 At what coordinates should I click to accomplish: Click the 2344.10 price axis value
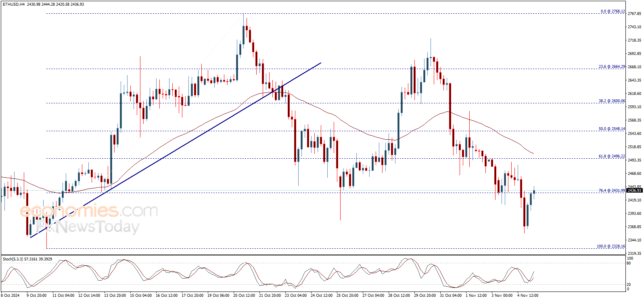634,240
